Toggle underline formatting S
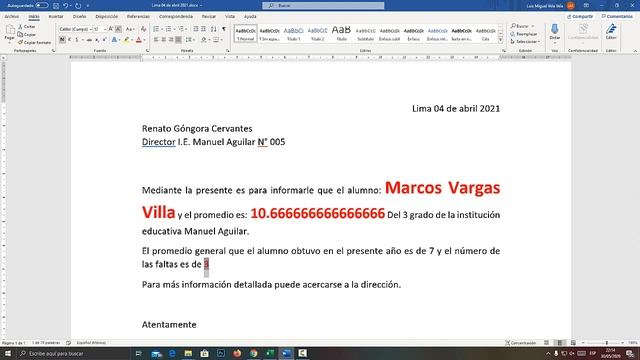Viewport: 640px width, 360px height. (x=77, y=40)
